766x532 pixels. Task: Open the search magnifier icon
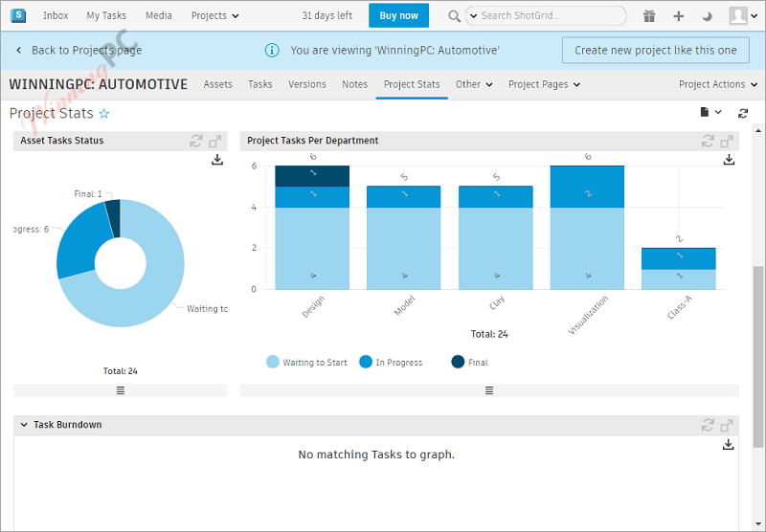click(x=454, y=16)
